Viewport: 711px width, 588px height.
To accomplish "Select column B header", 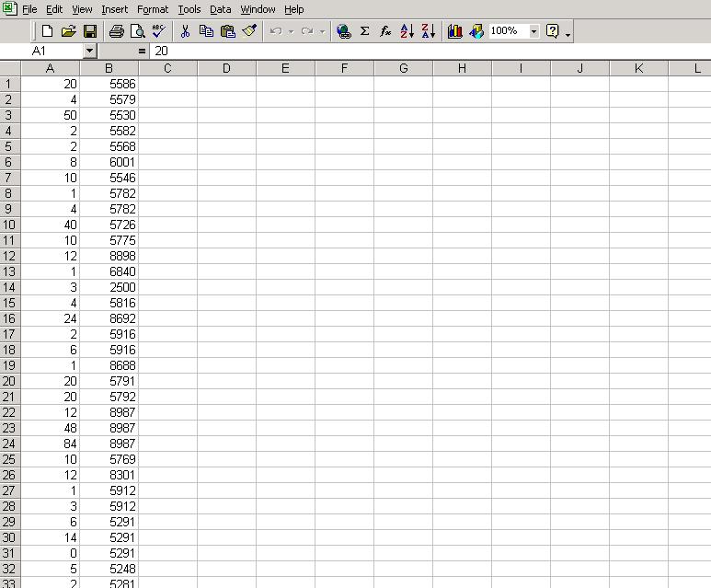I will tap(109, 69).
